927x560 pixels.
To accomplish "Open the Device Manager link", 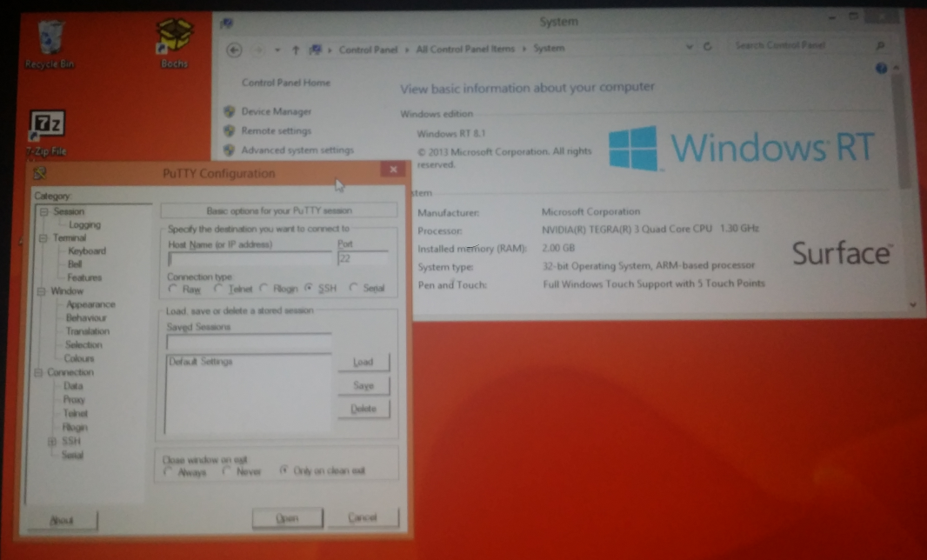I will (276, 111).
